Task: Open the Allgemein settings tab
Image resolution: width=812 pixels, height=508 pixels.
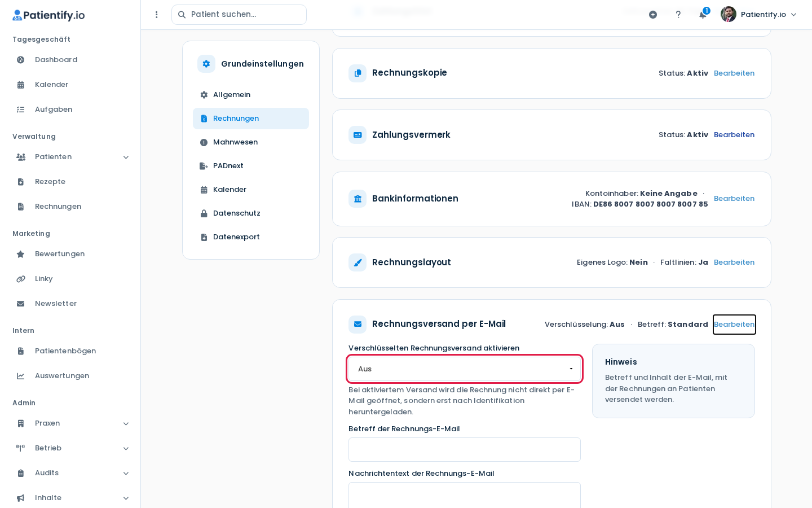Action: pyautogui.click(x=251, y=95)
